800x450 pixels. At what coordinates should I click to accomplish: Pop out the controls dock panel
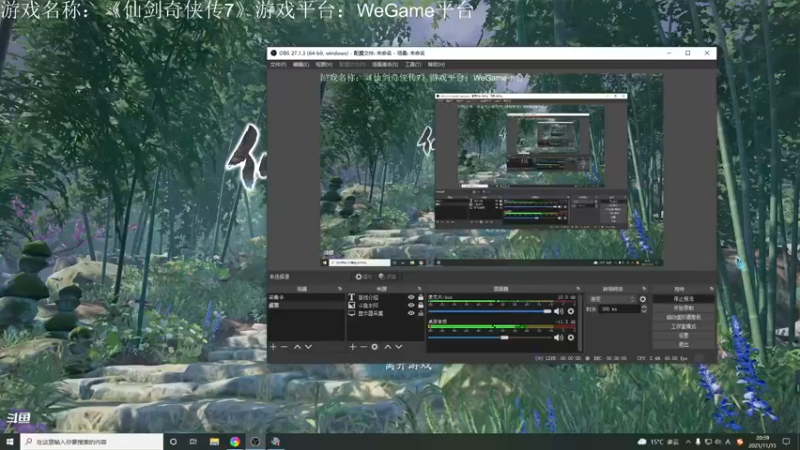[x=711, y=289]
